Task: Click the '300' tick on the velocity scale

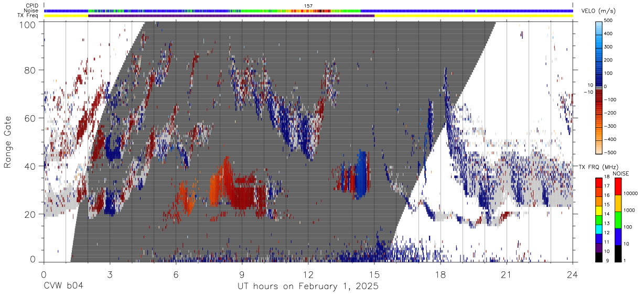Action: [609, 47]
